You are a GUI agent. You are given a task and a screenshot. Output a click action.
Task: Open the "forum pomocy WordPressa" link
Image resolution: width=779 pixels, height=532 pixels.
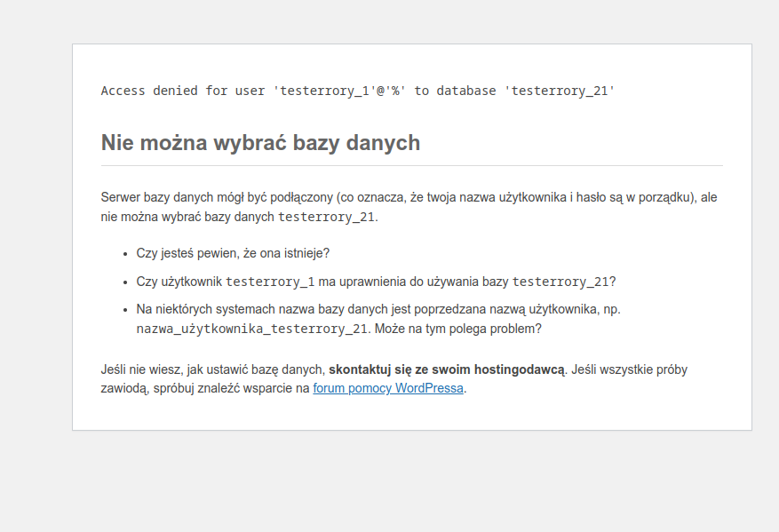click(387, 388)
